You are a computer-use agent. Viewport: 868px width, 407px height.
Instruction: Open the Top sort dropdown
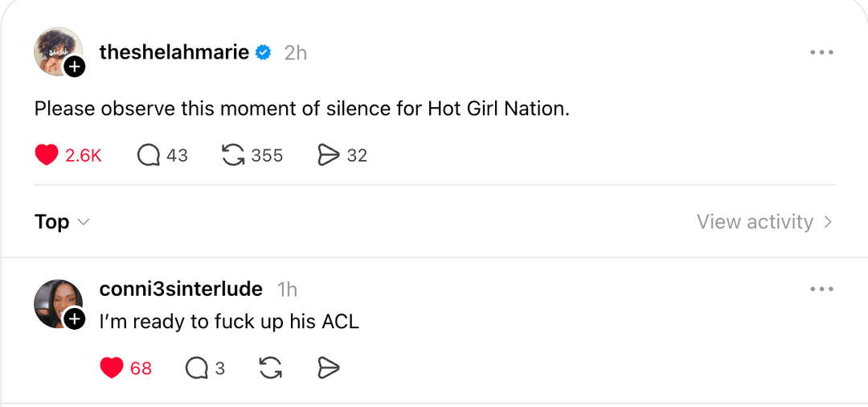coord(62,222)
